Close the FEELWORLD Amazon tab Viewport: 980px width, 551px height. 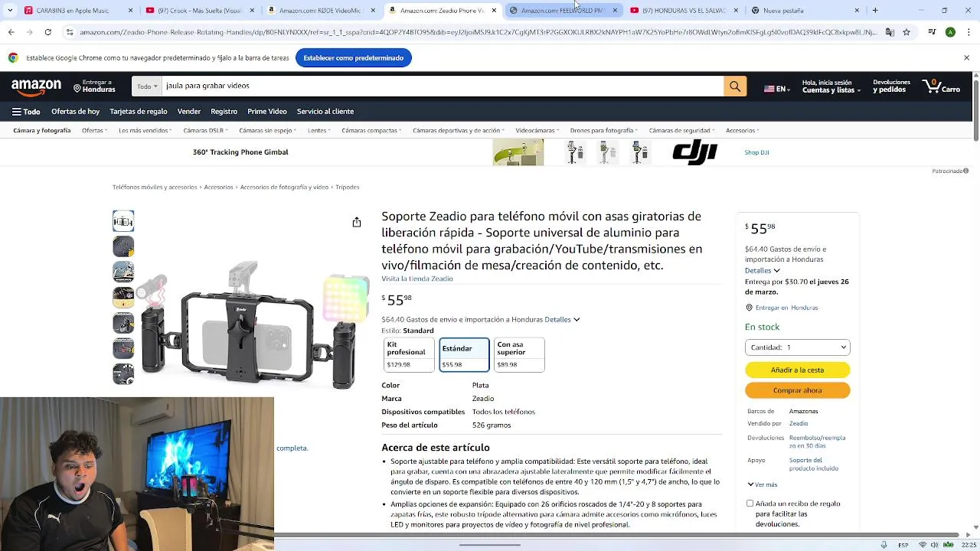(x=615, y=11)
